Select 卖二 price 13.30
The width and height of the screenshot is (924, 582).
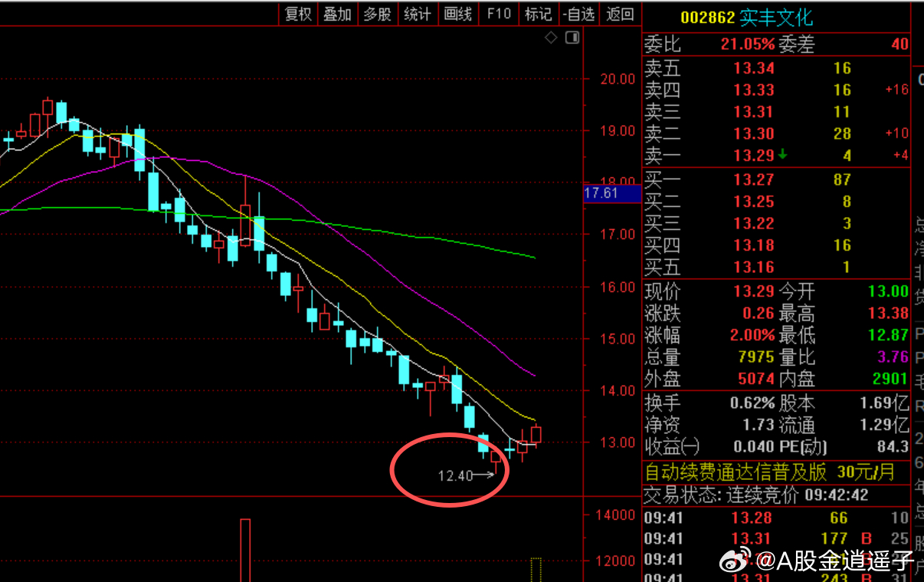[754, 134]
